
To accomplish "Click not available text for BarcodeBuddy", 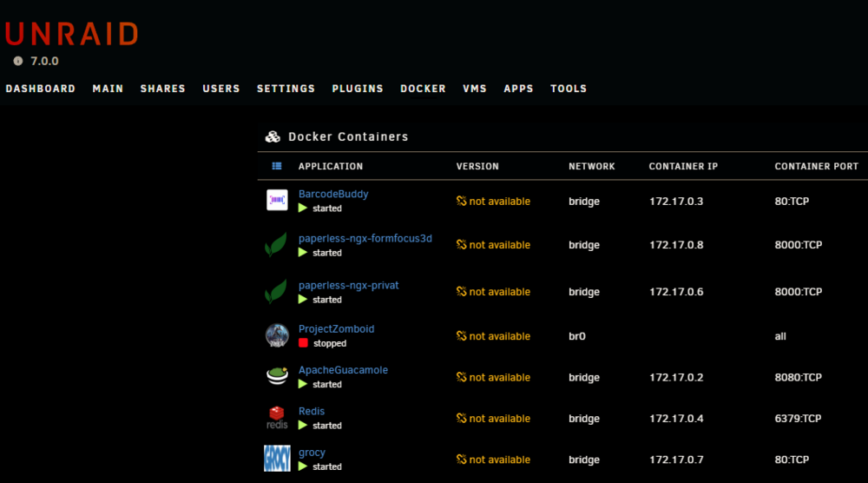I will tap(499, 201).
